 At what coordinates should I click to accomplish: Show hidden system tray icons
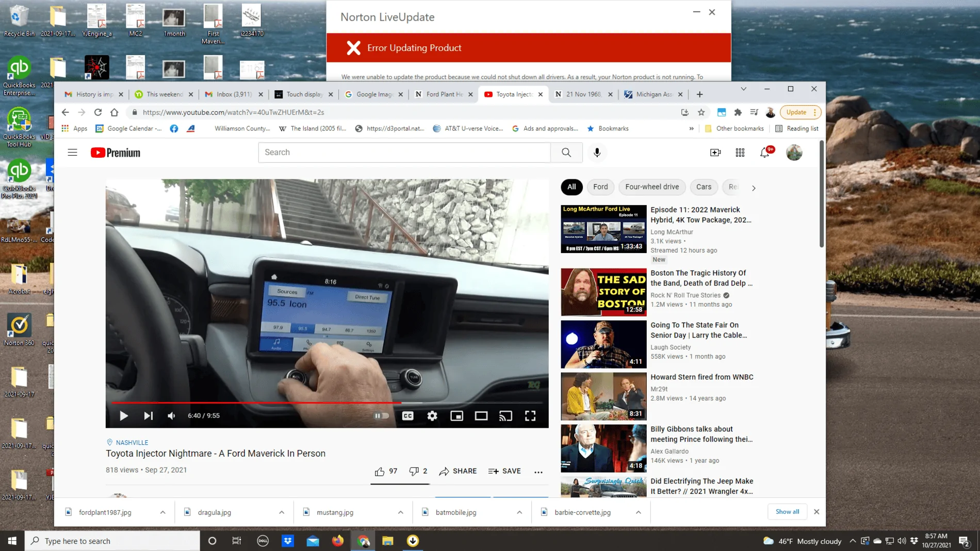853,541
